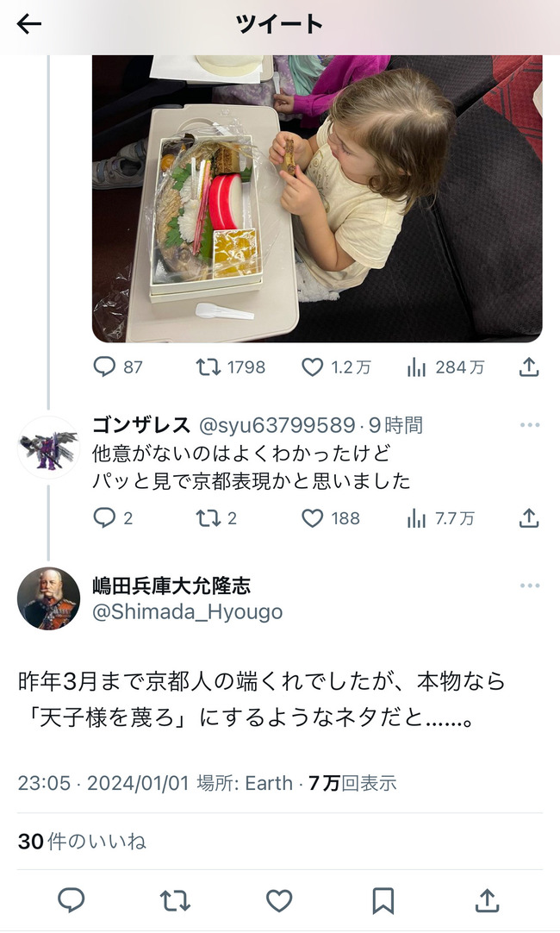Viewport: 560px width, 933px height.
Task: View the 30件のいいね likes list
Action: point(82,842)
